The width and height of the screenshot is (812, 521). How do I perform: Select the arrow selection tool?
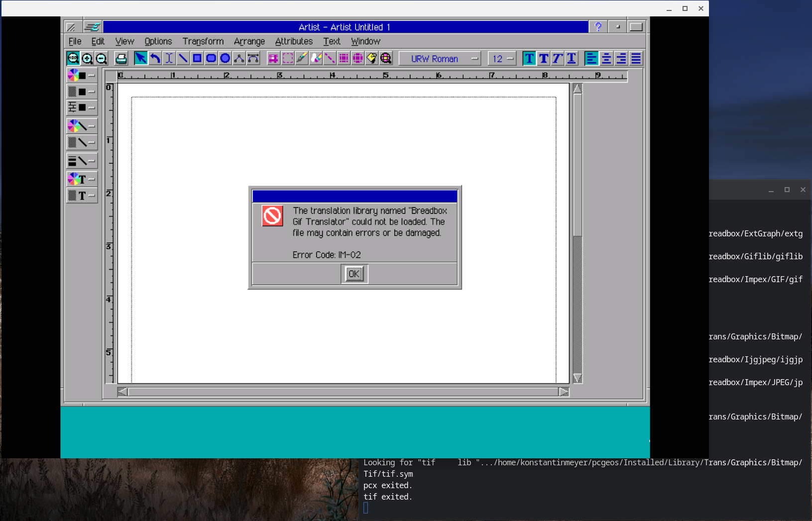click(141, 58)
